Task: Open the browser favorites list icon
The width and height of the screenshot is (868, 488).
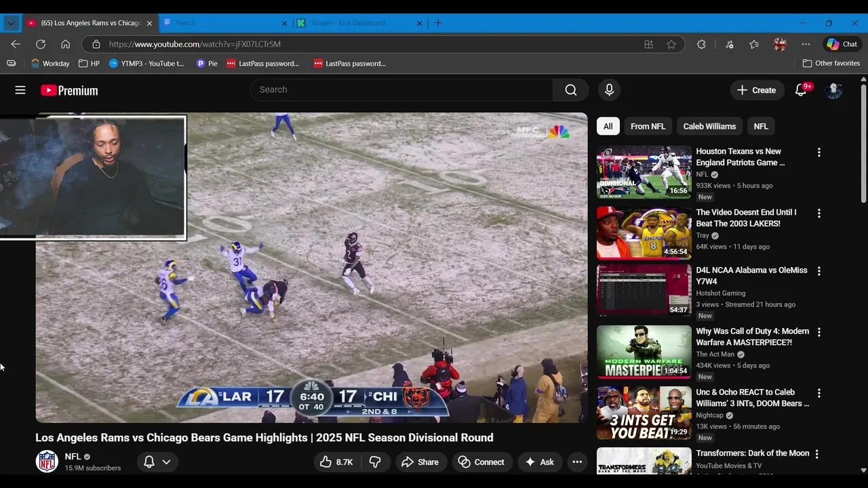Action: pos(754,44)
